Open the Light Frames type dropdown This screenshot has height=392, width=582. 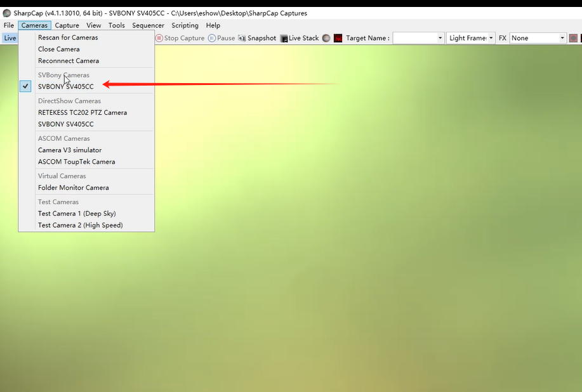click(x=471, y=38)
